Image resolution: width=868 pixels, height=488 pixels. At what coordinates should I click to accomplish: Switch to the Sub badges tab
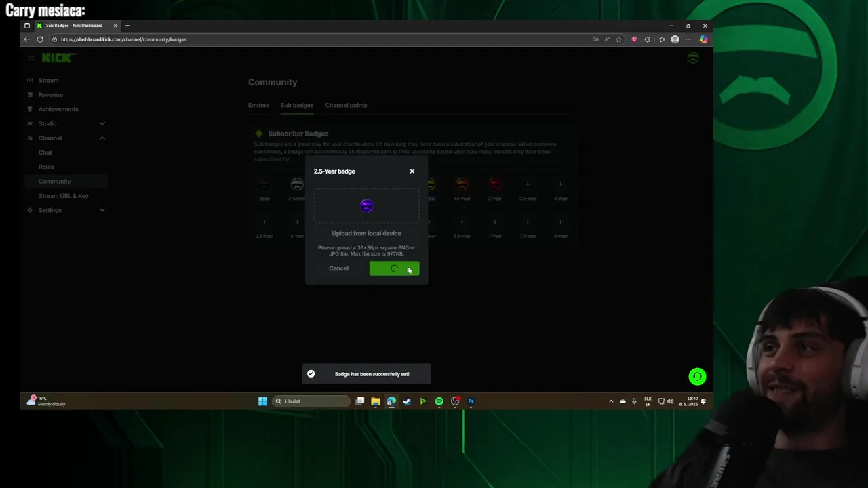click(297, 105)
